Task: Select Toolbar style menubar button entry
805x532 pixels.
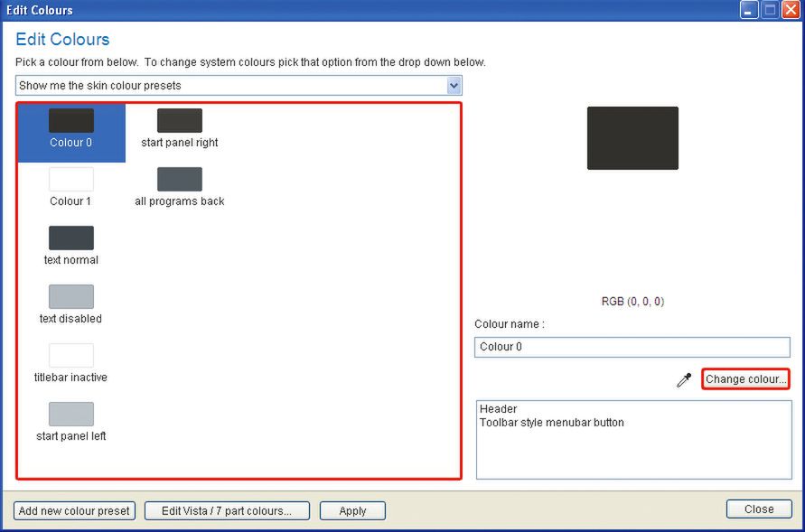Action: pos(552,423)
